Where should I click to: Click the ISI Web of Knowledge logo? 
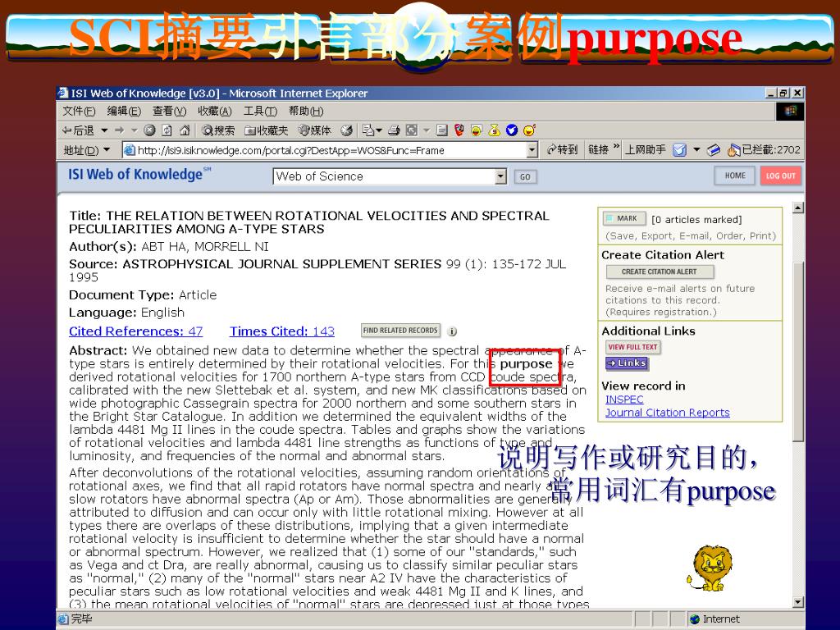139,174
